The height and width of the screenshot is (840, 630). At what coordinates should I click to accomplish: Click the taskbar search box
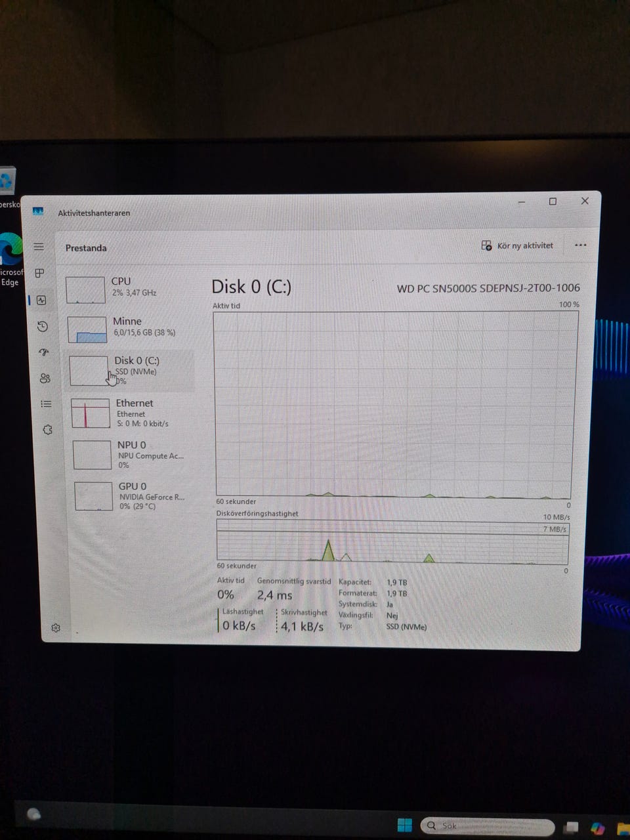[x=486, y=826]
